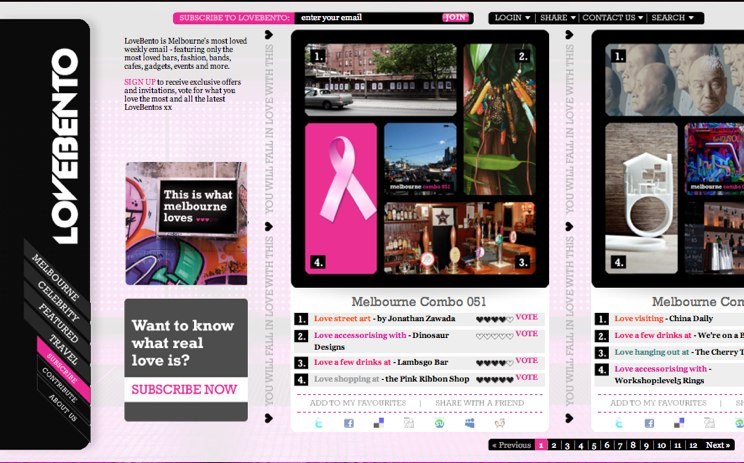Click Facebook icon under the China Daily combo
744x463 pixels.
(649, 423)
